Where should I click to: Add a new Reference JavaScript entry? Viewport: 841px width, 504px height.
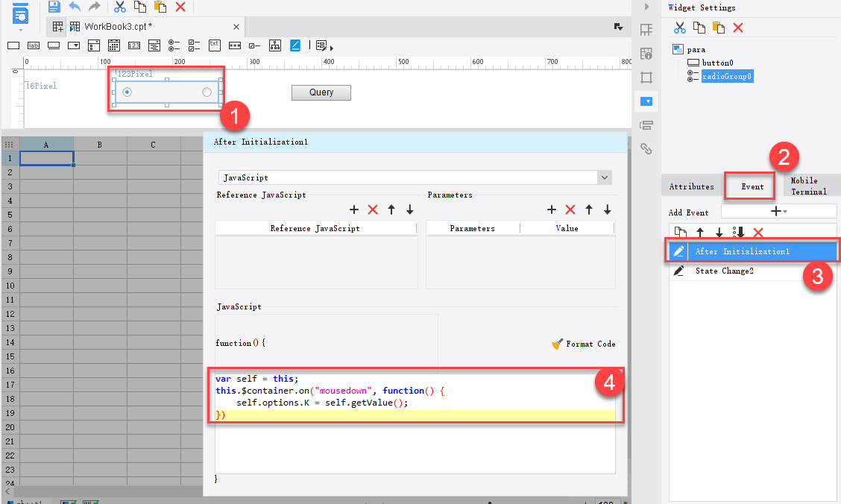pyautogui.click(x=354, y=210)
